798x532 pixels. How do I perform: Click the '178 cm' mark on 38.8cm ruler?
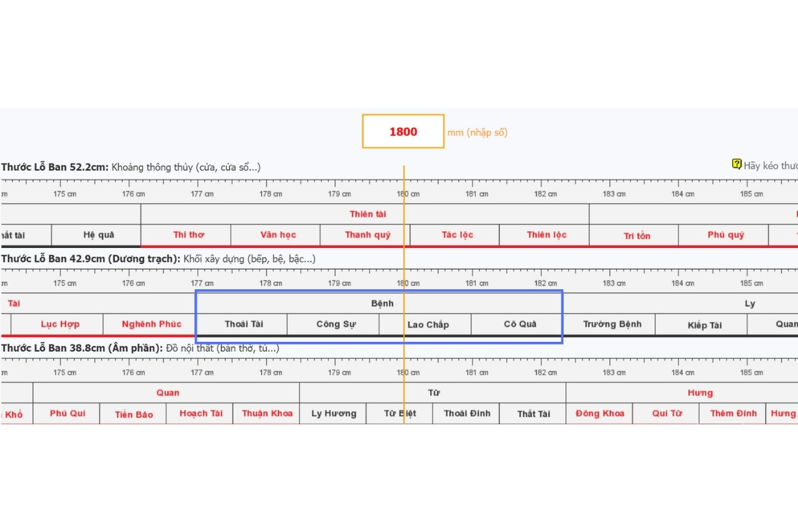point(271,372)
